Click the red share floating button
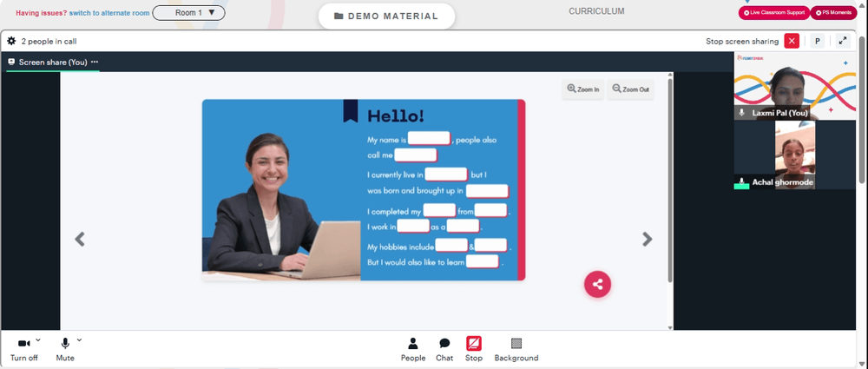Screen dimensions: 868x369 pos(597,284)
